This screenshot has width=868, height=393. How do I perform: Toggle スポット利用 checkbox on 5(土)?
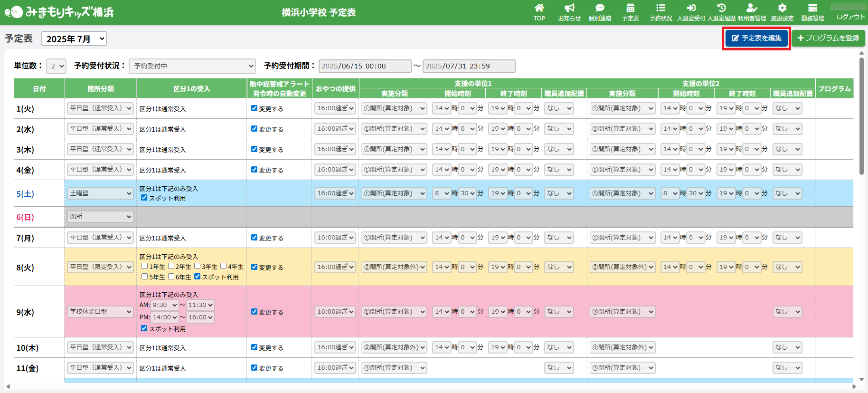[x=144, y=198]
